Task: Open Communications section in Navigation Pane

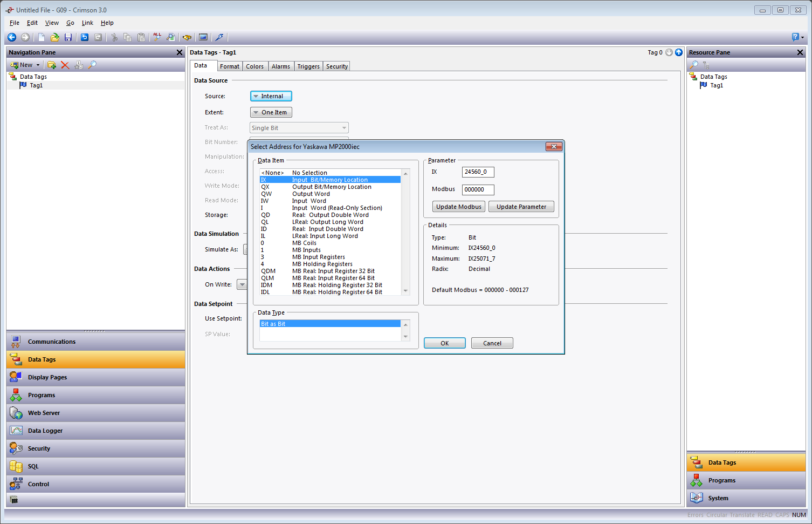Action: (95, 342)
